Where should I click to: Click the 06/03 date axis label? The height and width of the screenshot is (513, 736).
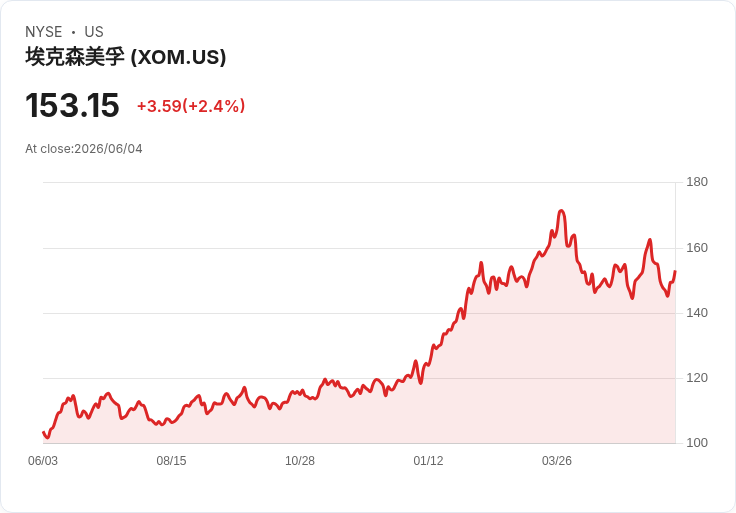click(x=43, y=461)
